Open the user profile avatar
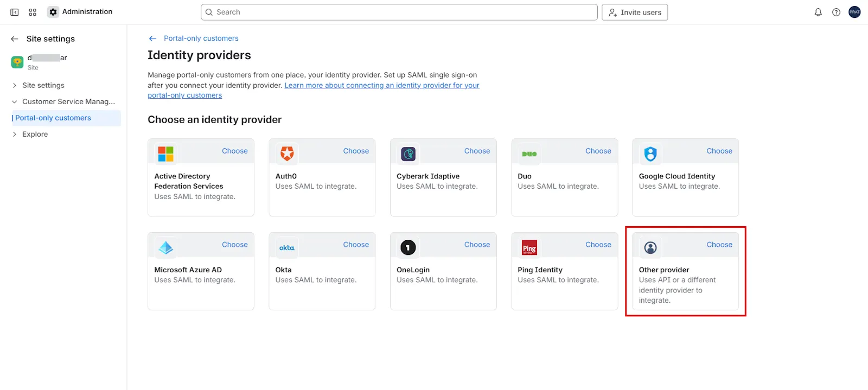868x390 pixels. pos(854,12)
